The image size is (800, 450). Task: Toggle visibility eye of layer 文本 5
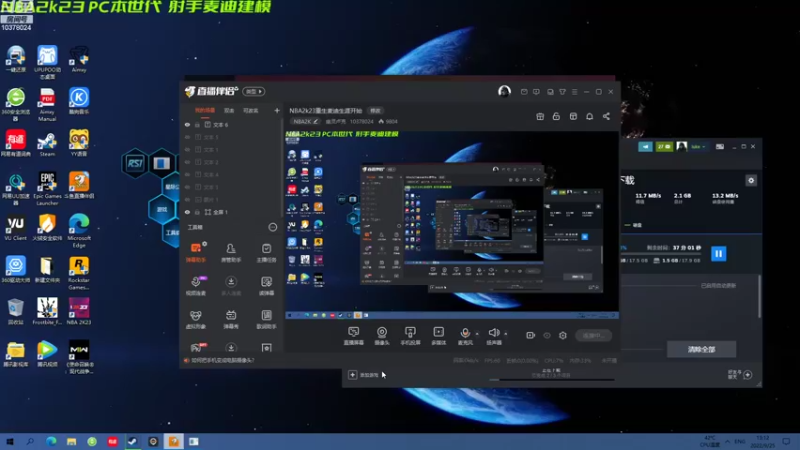pos(187,137)
